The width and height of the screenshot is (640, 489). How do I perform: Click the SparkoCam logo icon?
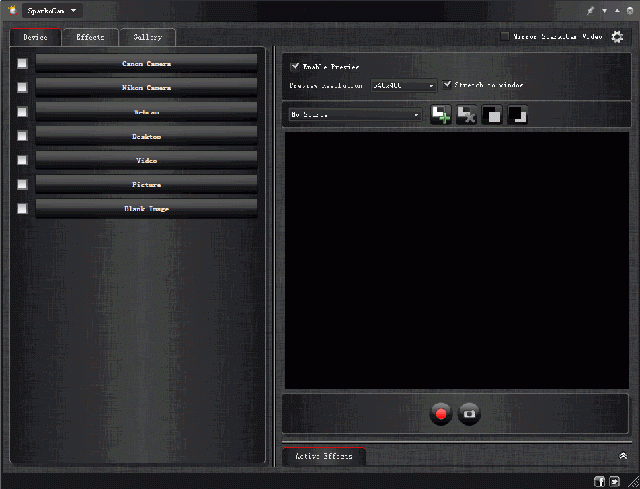point(13,11)
